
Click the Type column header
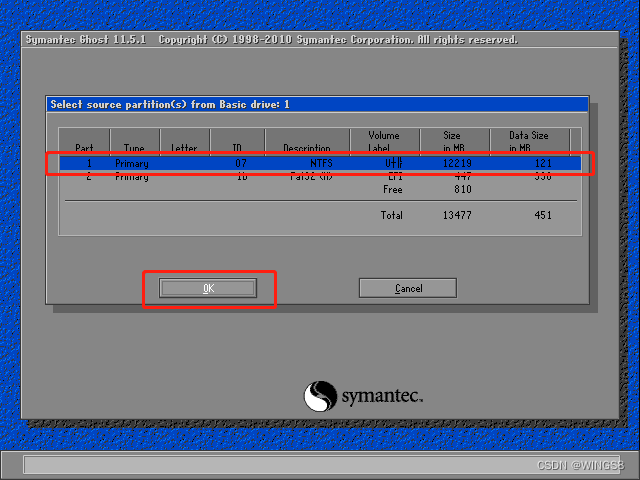pos(134,142)
